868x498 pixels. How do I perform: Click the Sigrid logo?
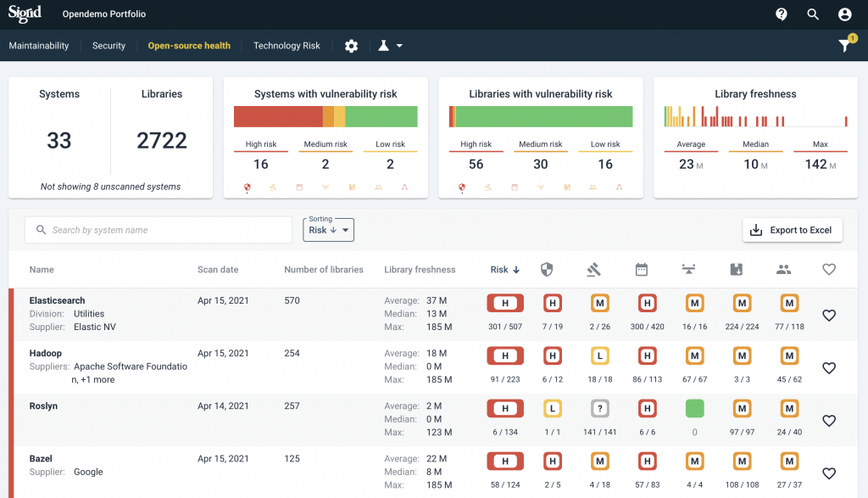(25, 14)
